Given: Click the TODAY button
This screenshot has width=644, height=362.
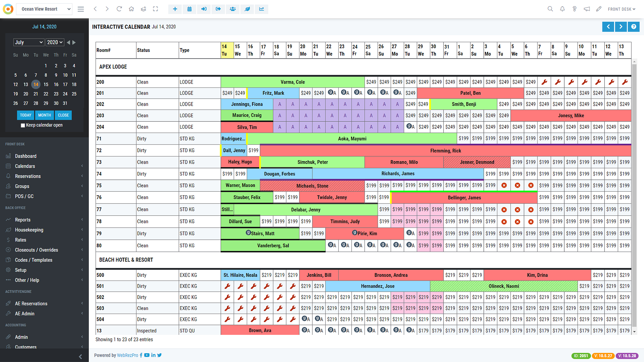Looking at the screenshot, I should pos(25,115).
